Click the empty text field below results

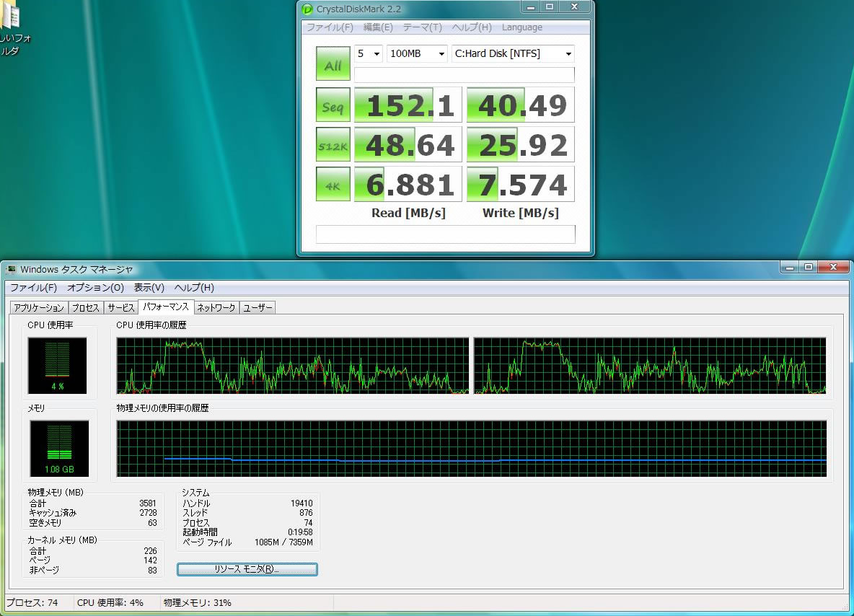445,234
